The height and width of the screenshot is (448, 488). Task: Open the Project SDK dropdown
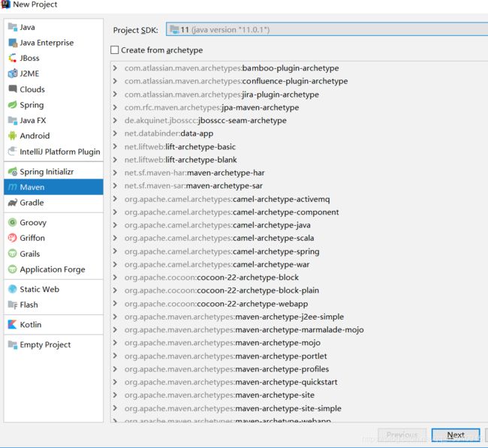click(327, 29)
